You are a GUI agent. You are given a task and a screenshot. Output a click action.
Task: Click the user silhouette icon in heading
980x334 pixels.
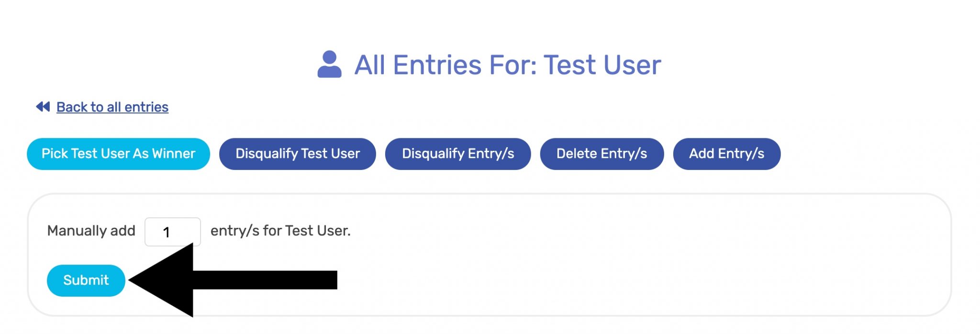(x=329, y=65)
